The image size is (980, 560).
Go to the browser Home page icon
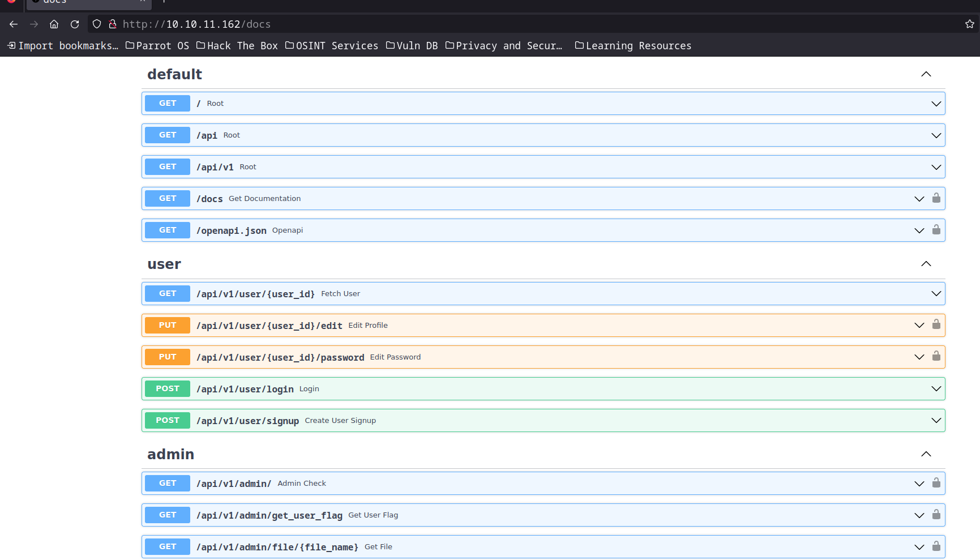click(x=54, y=24)
